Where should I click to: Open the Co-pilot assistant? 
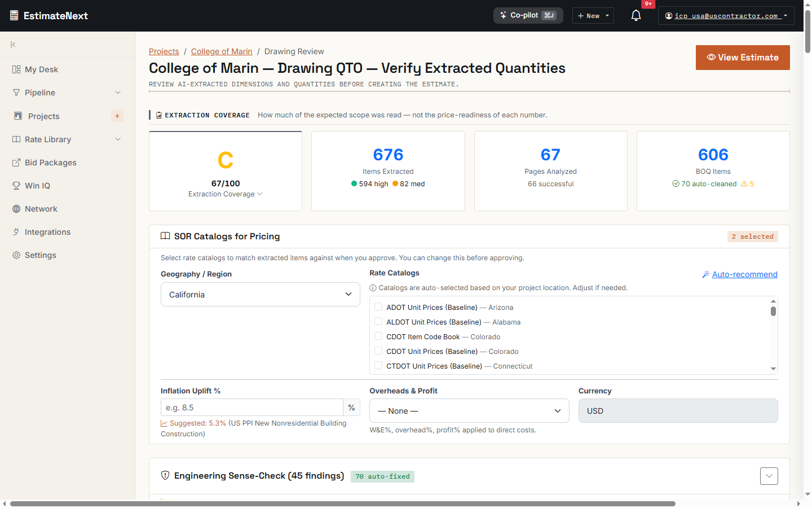pyautogui.click(x=528, y=15)
